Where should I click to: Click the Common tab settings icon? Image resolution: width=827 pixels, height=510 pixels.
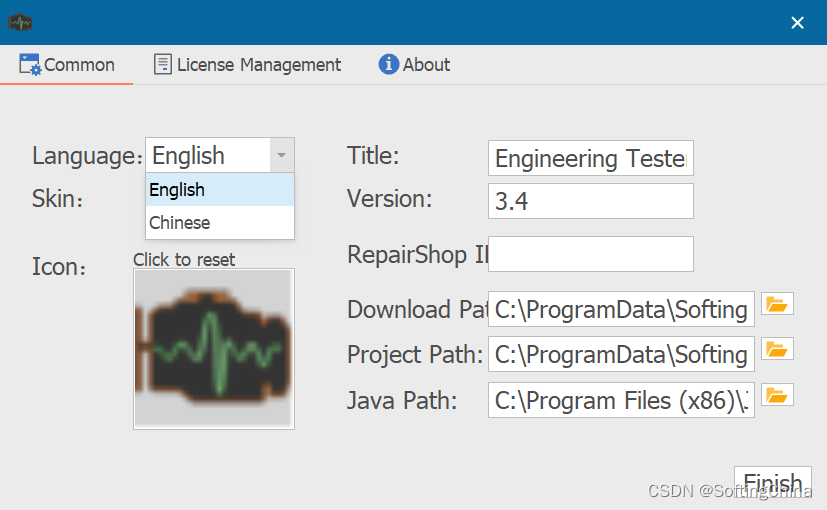click(x=30, y=65)
